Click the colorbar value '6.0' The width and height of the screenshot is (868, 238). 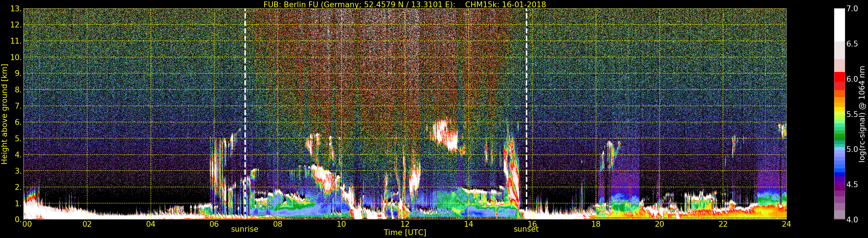pos(852,79)
